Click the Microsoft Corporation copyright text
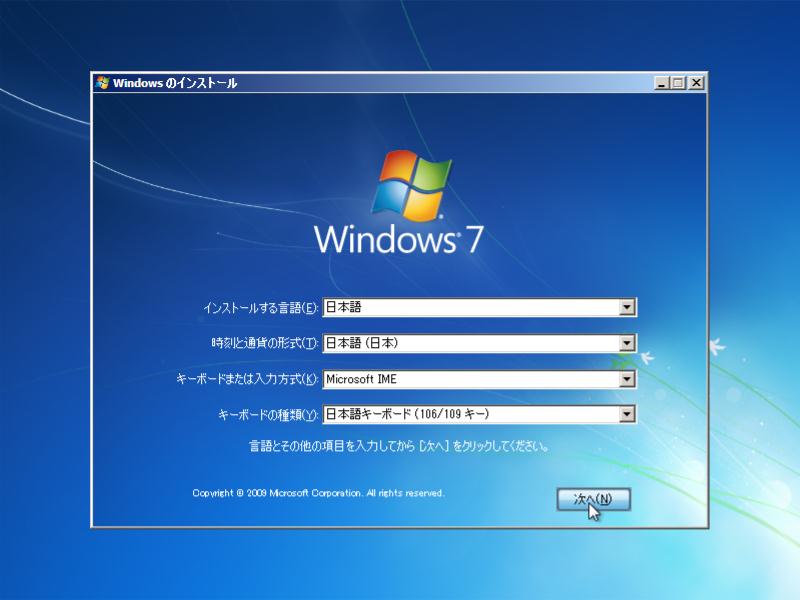This screenshot has height=600, width=800. (x=318, y=494)
